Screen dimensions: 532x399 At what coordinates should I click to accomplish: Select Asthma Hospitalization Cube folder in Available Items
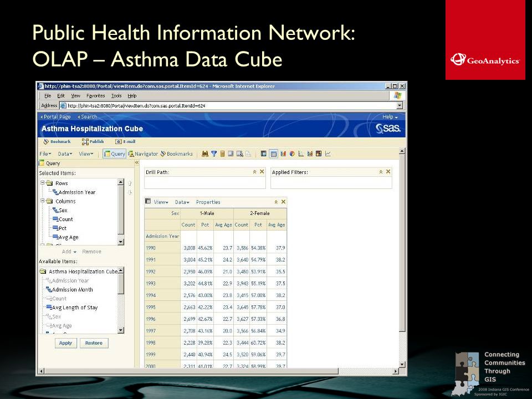tap(78, 272)
